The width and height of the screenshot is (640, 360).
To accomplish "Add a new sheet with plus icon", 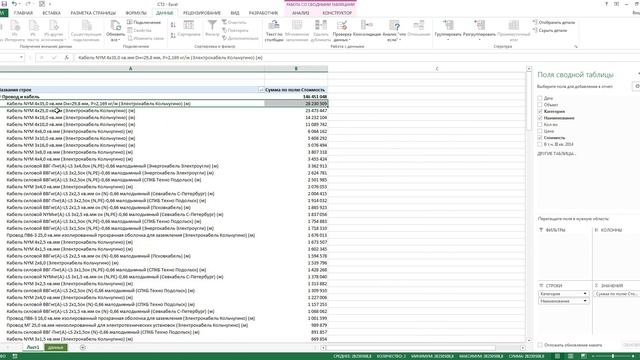I will (x=83, y=348).
